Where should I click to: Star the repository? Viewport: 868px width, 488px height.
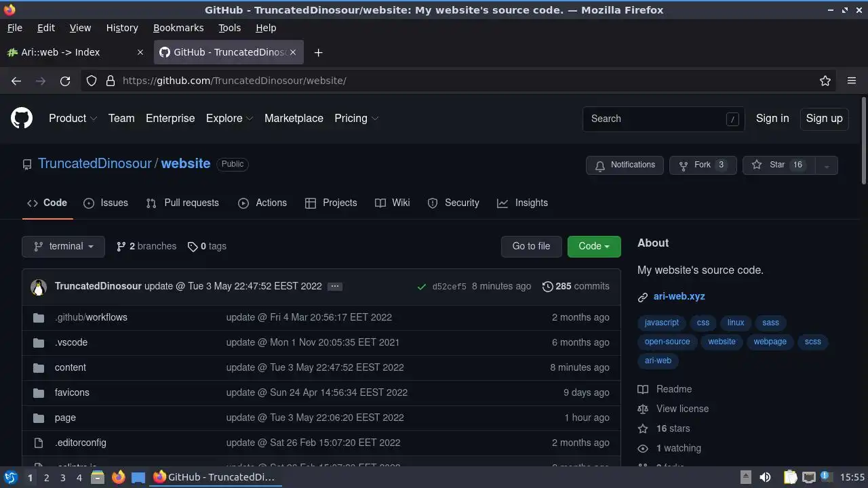tap(779, 165)
